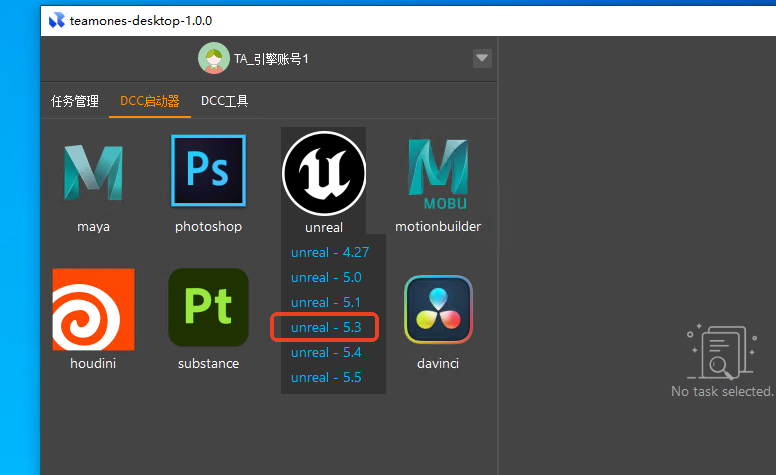Click the teamones app logo in title bar
This screenshot has width=776, height=475.
tap(56, 20)
